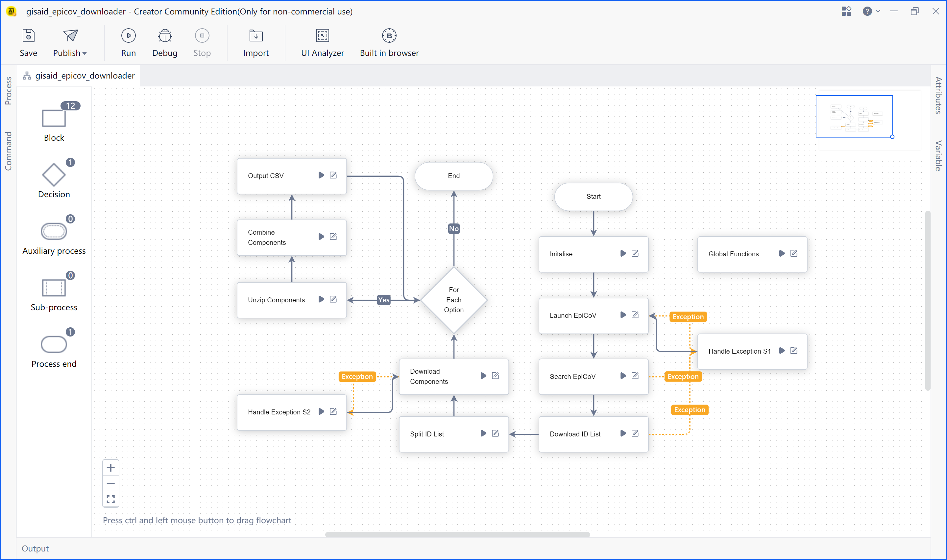947x560 pixels.
Task: Open the Publish dropdown arrow
Action: click(x=85, y=53)
